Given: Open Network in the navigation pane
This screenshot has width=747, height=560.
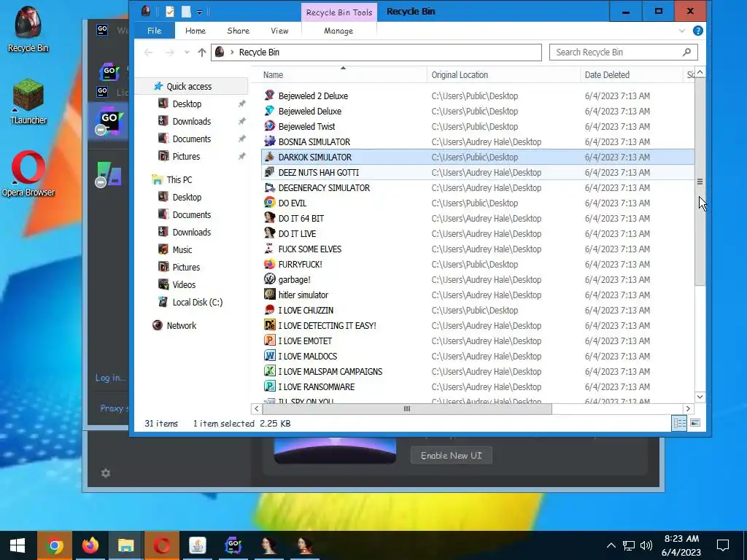Looking at the screenshot, I should tap(181, 326).
